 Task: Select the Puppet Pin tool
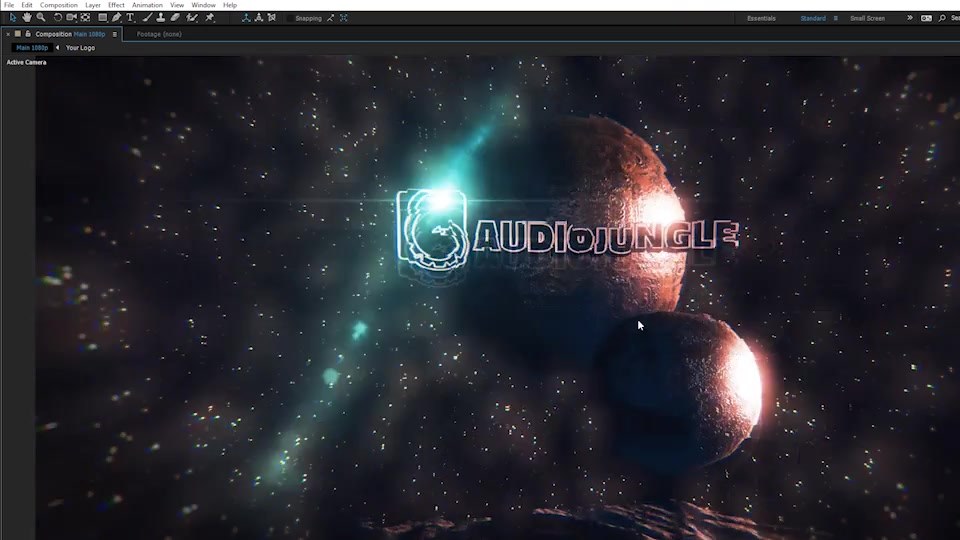pyautogui.click(x=209, y=18)
